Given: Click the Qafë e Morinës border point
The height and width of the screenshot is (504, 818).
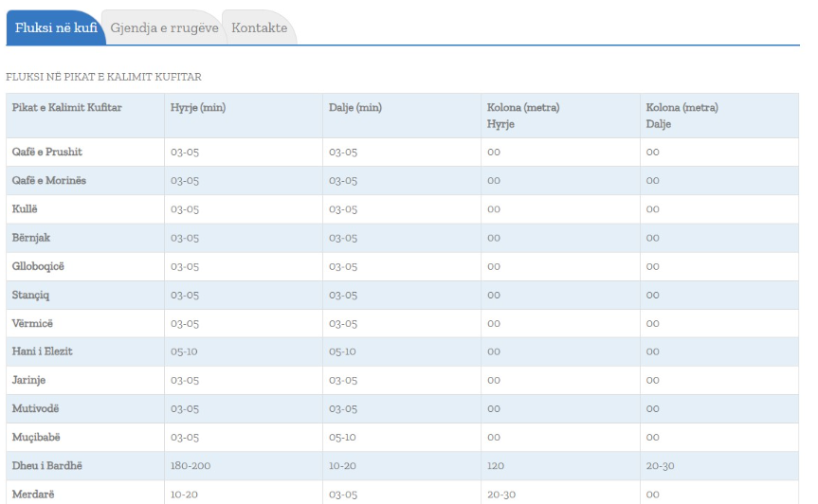Looking at the screenshot, I should coord(49,181).
